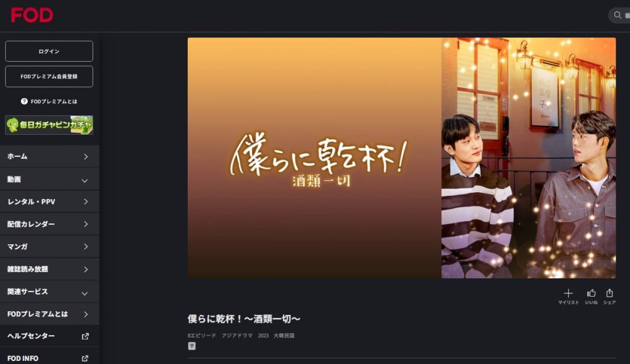Click the ログイン button

(49, 51)
